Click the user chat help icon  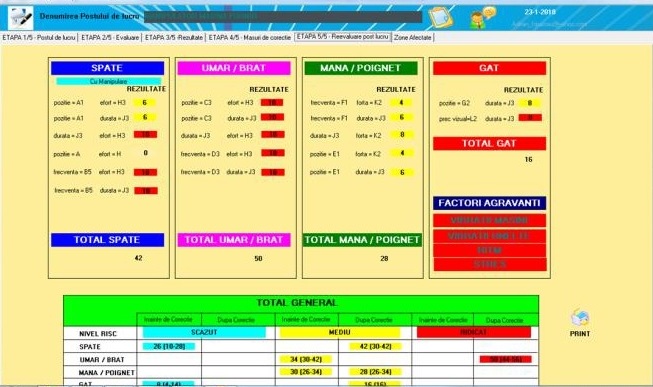tap(483, 18)
